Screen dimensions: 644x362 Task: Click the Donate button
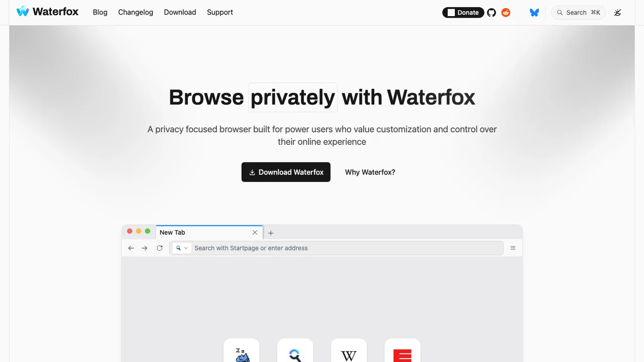click(463, 13)
